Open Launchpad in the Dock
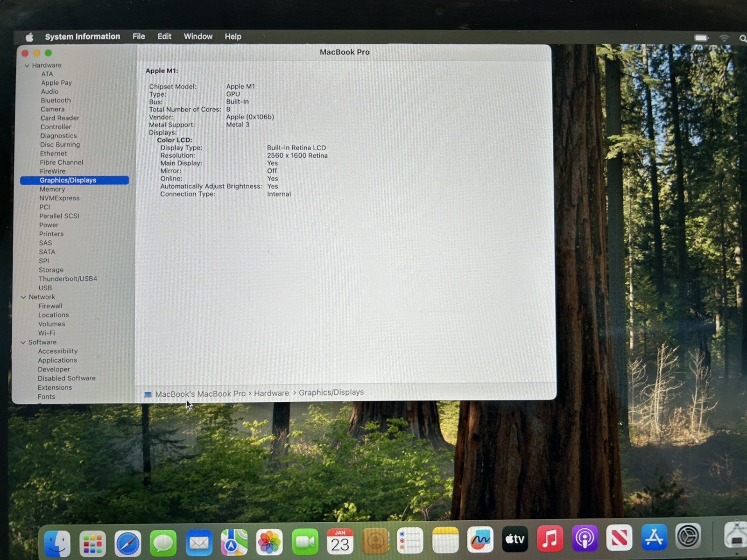This screenshot has height=560, width=747. tap(92, 543)
